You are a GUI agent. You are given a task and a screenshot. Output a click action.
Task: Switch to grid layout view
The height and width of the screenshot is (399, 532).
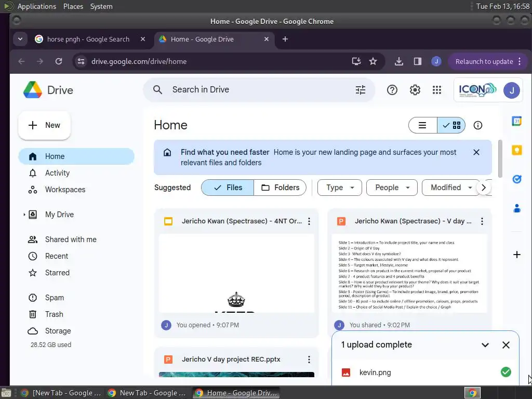tap(451, 126)
